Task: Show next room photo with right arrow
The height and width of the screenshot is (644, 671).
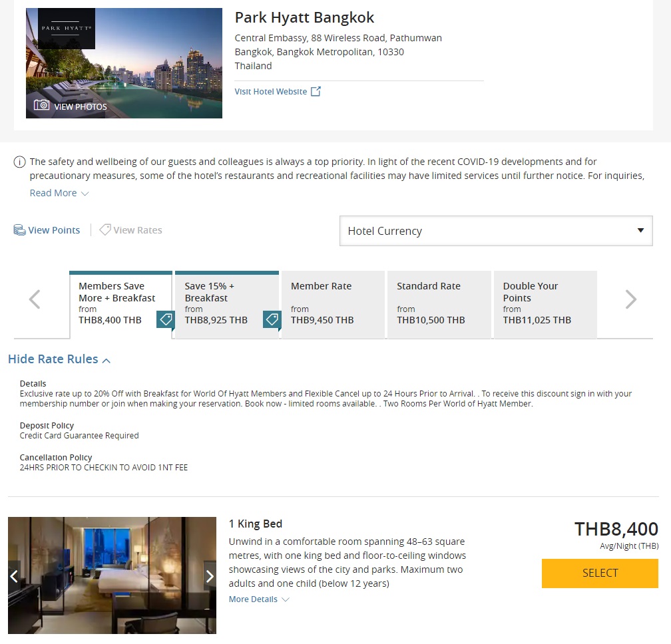Action: pyautogui.click(x=210, y=576)
